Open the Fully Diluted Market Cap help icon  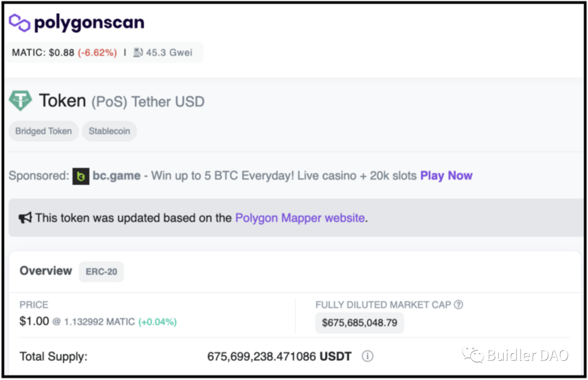(458, 305)
